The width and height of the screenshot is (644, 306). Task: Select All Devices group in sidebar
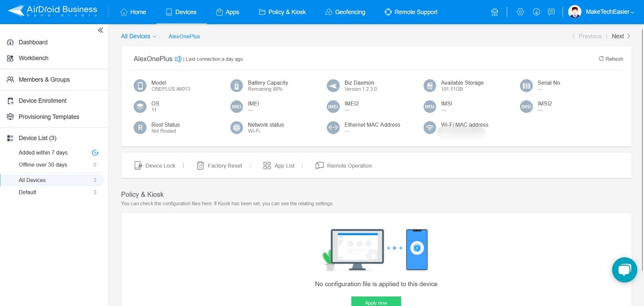point(52,180)
